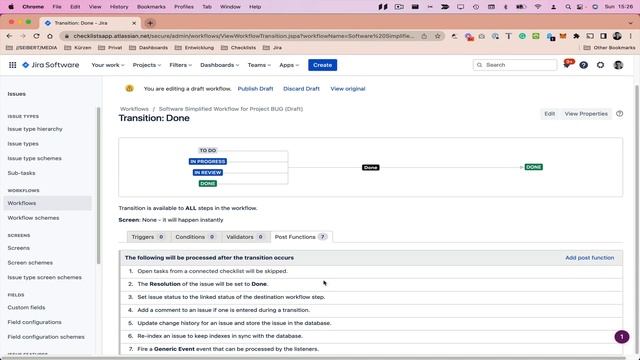640x360 pixels.
Task: Open the notifications bell icon
Action: coord(567,65)
